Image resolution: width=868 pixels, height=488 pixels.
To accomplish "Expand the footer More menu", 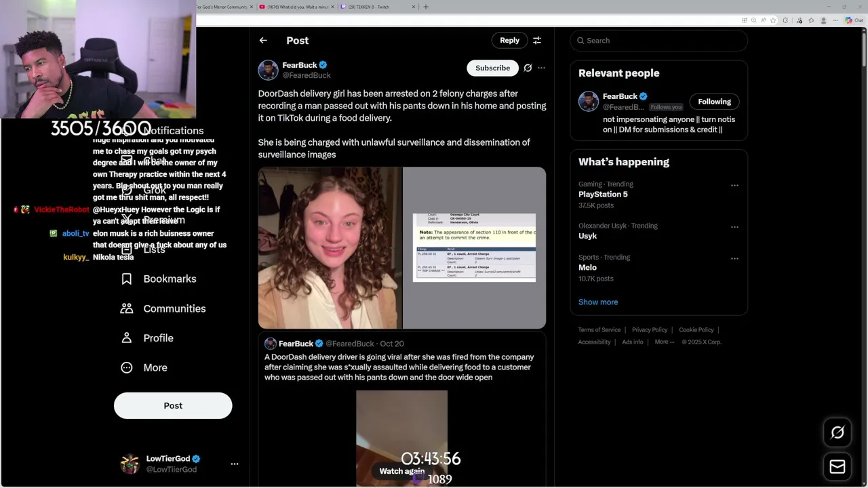I will (x=665, y=342).
